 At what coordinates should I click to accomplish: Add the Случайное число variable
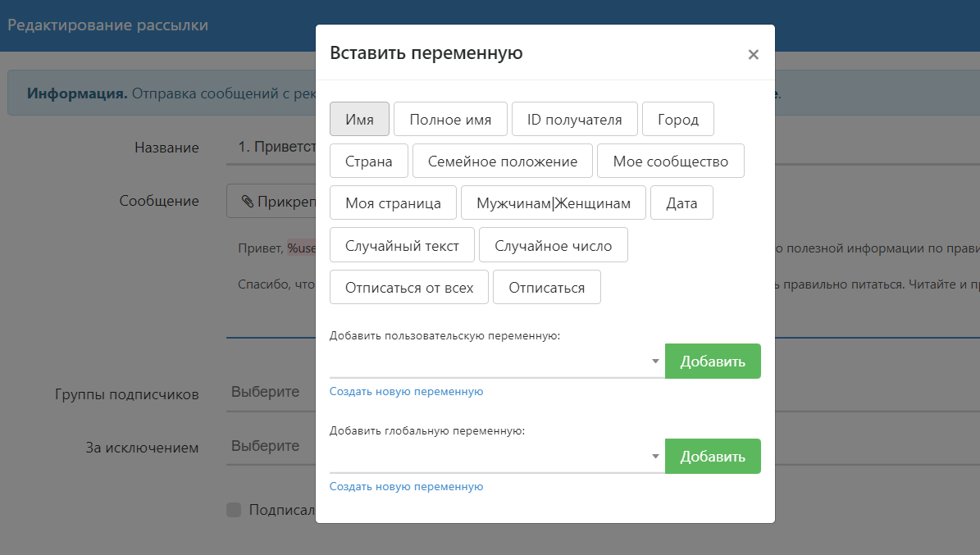tap(553, 245)
